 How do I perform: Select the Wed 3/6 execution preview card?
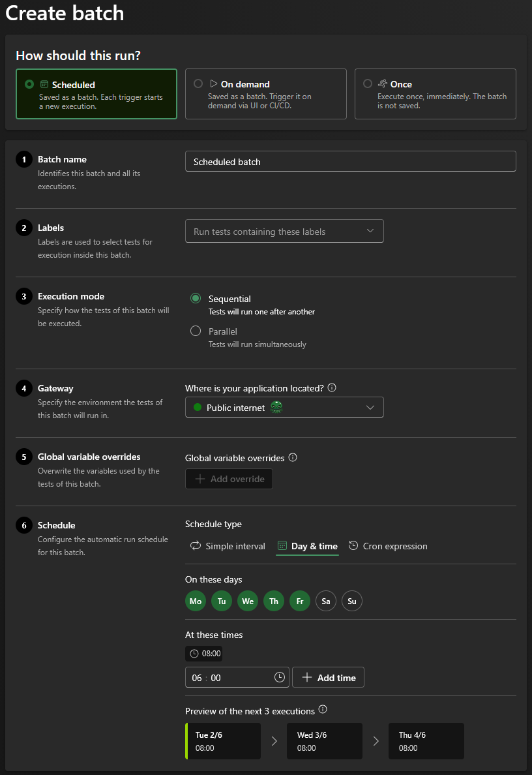click(x=325, y=741)
